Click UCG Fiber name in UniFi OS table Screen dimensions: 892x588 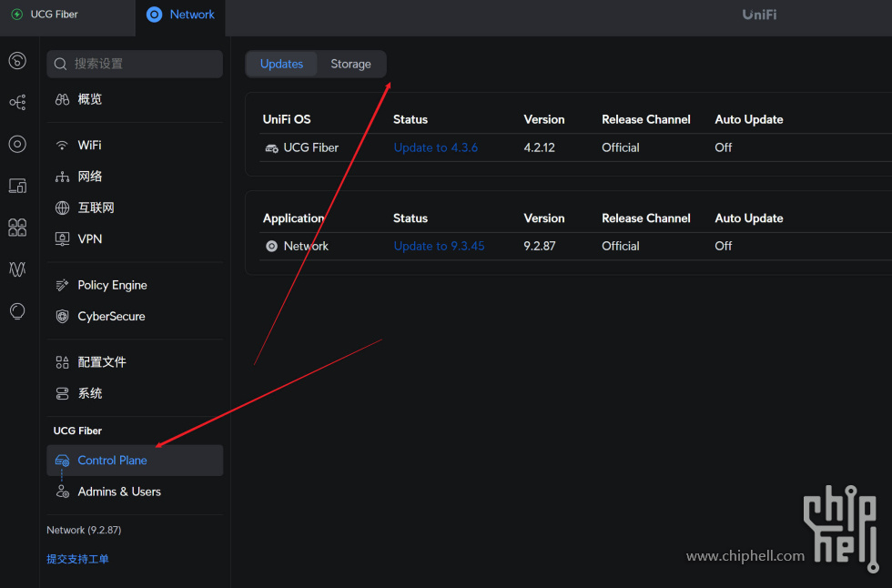coord(310,147)
